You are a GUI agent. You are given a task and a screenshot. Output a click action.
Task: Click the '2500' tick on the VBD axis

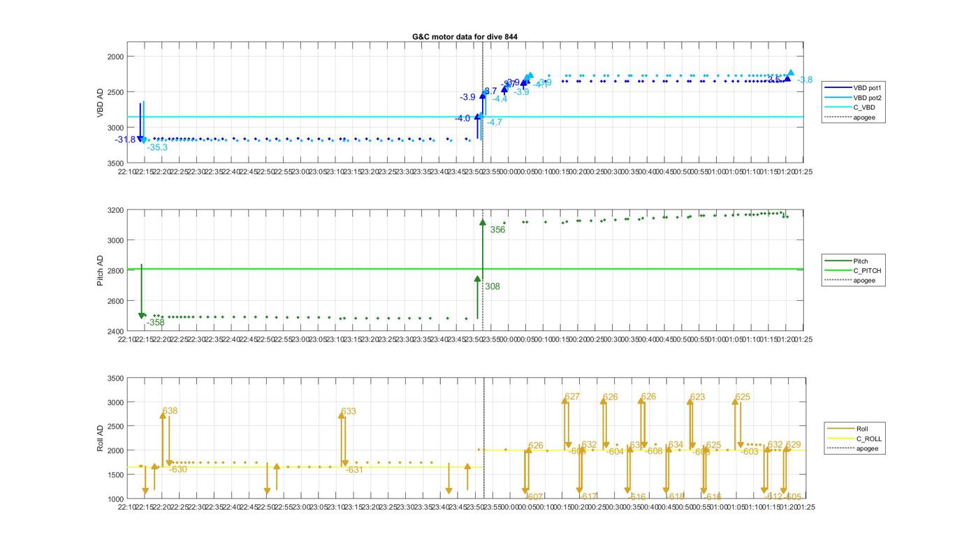coord(115,92)
